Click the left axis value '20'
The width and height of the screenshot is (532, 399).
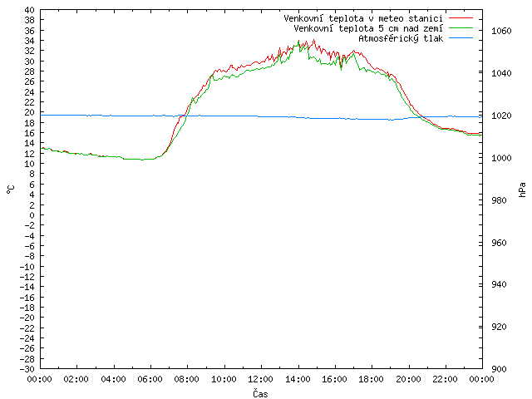[x=30, y=112]
